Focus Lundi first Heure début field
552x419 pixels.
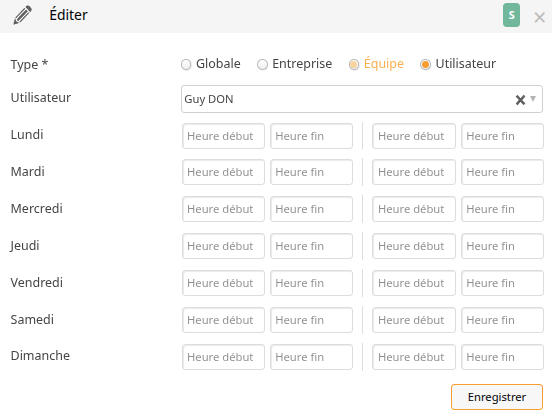[x=223, y=136]
